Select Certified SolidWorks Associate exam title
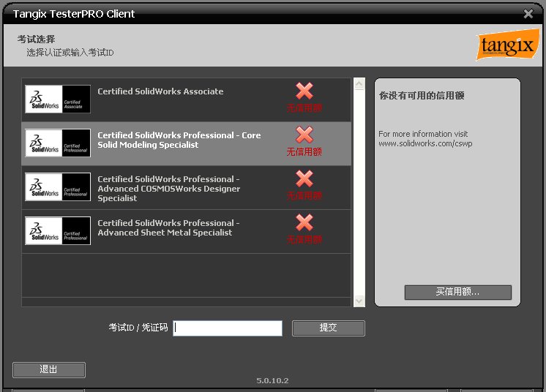546x392 pixels. pyautogui.click(x=160, y=91)
